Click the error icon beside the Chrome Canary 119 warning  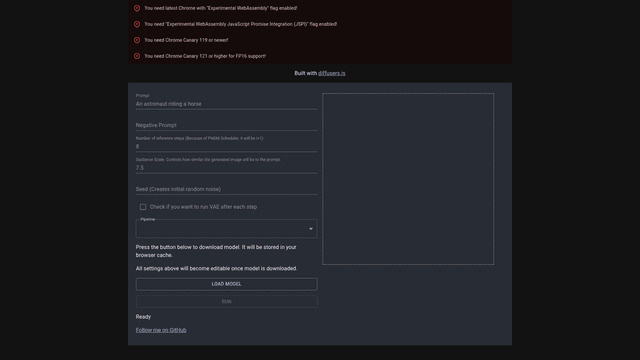click(x=137, y=40)
